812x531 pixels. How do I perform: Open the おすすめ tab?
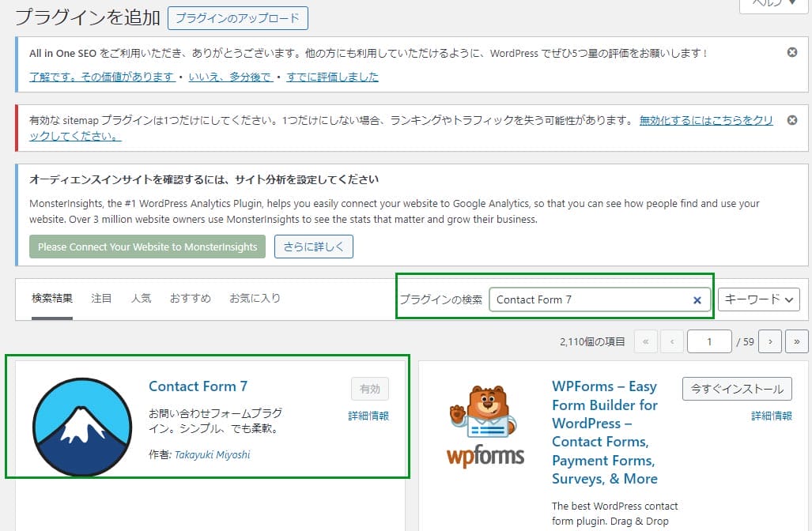pyautogui.click(x=190, y=298)
